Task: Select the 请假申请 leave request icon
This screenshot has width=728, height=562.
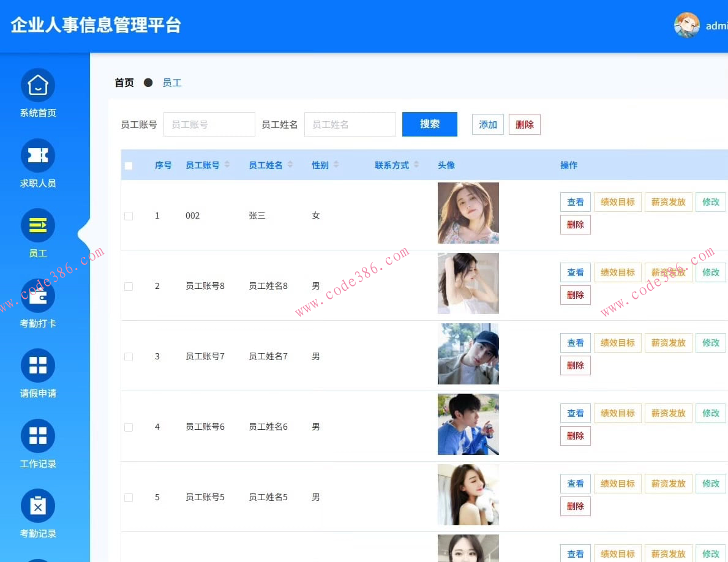Action: click(38, 365)
